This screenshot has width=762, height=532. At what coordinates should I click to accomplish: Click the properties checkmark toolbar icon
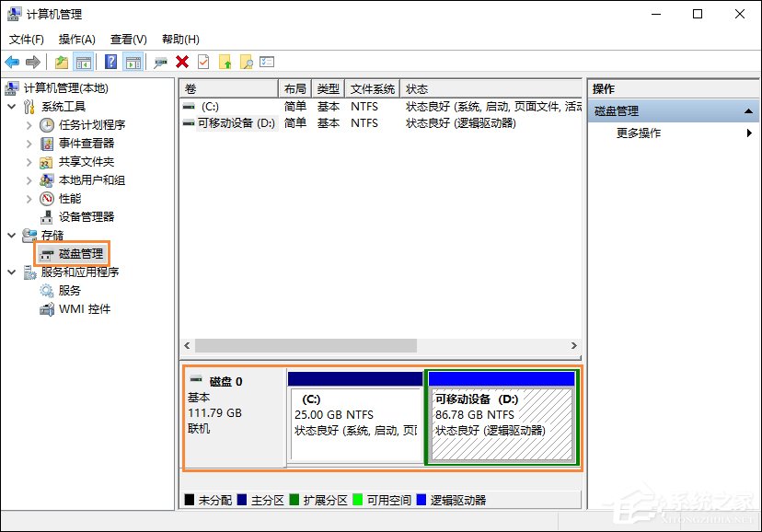[x=202, y=62]
